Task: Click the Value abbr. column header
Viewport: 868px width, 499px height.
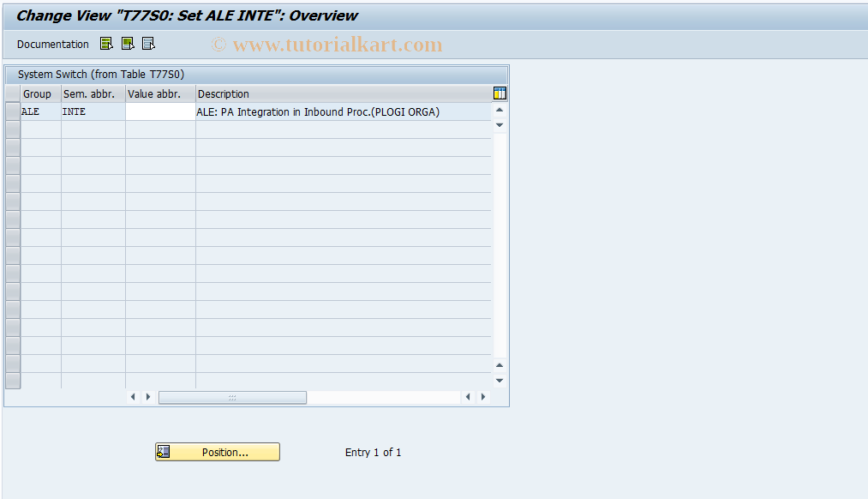Action: [160, 93]
